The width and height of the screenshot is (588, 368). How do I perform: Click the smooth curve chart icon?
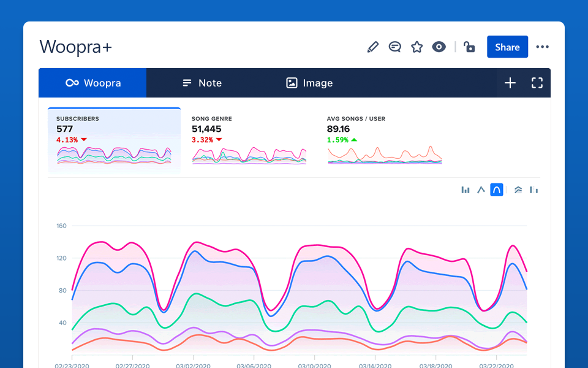tap(497, 190)
